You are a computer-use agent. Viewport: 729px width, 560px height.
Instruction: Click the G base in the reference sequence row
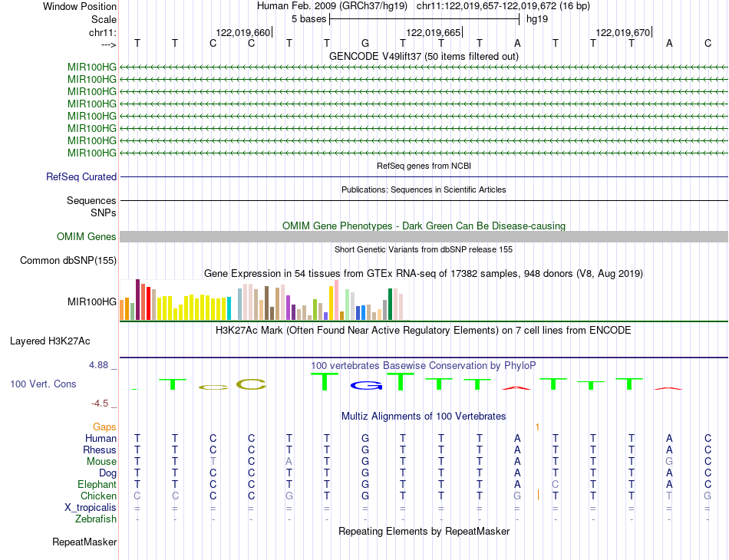click(x=365, y=43)
